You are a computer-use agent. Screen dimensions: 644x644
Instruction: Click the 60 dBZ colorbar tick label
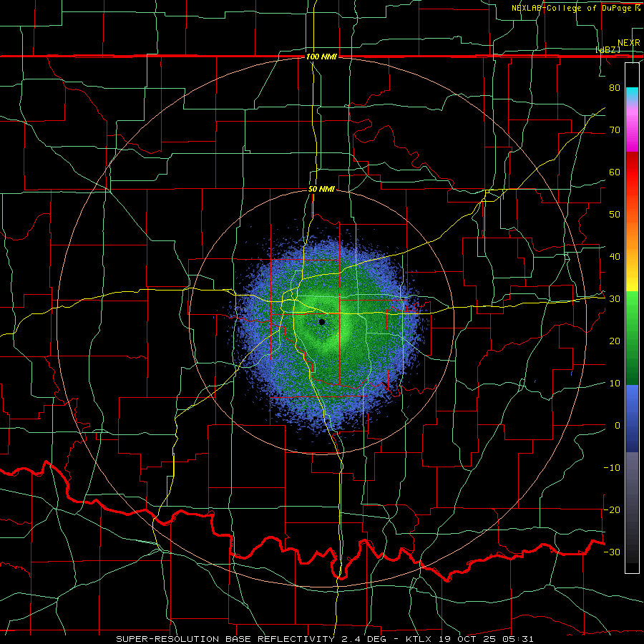click(x=615, y=172)
